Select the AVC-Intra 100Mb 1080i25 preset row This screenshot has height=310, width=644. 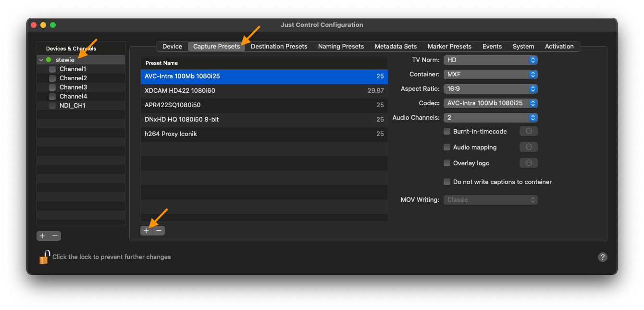(264, 76)
